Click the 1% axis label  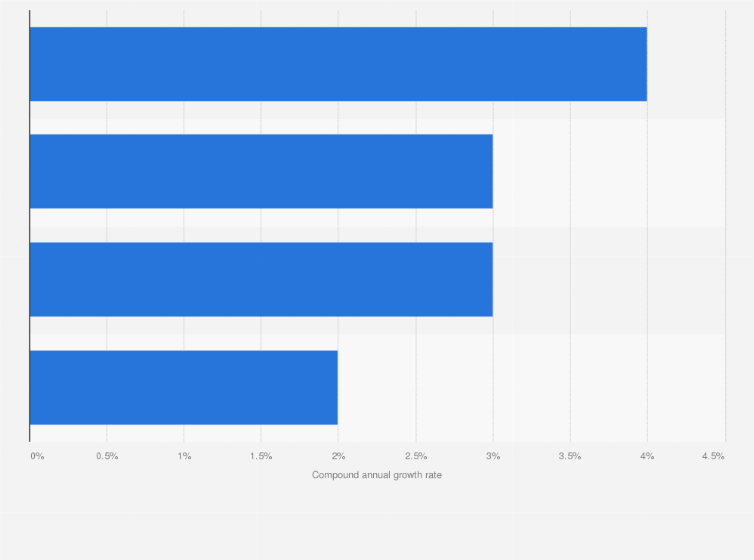click(x=184, y=456)
